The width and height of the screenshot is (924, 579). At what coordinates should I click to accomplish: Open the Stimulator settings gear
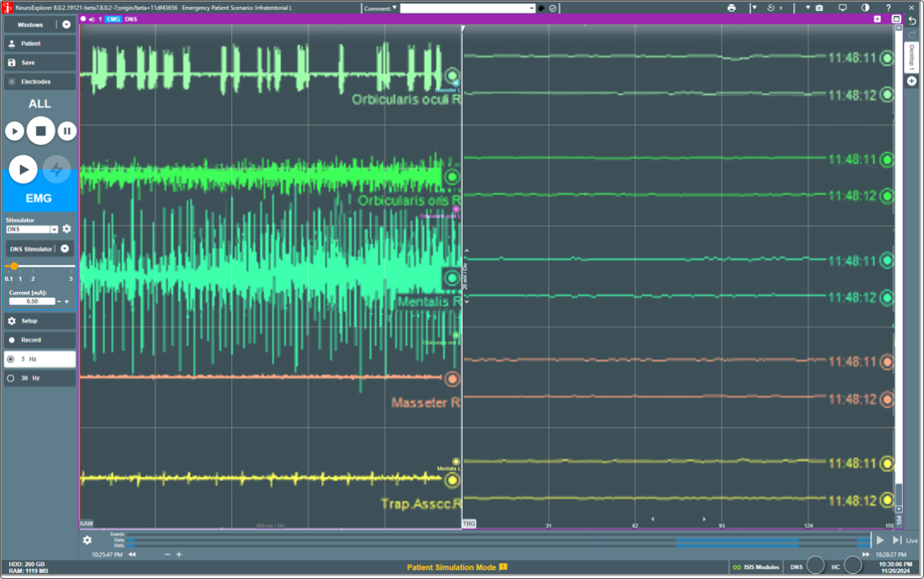coord(66,228)
